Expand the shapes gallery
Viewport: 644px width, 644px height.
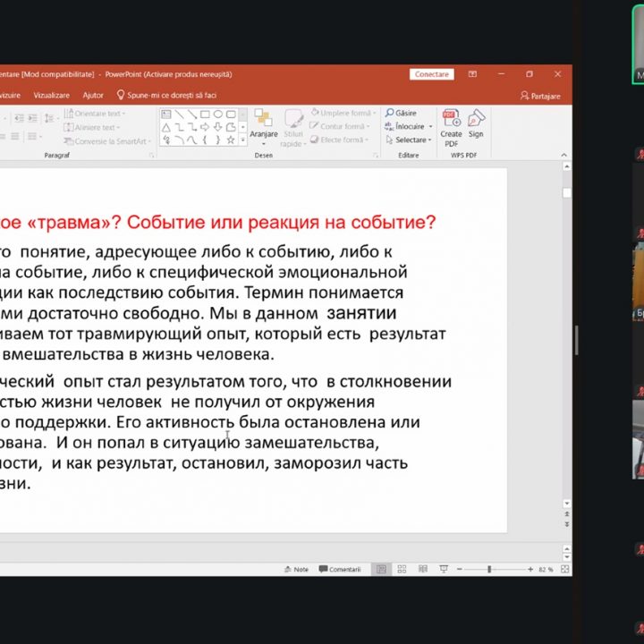tap(242, 140)
